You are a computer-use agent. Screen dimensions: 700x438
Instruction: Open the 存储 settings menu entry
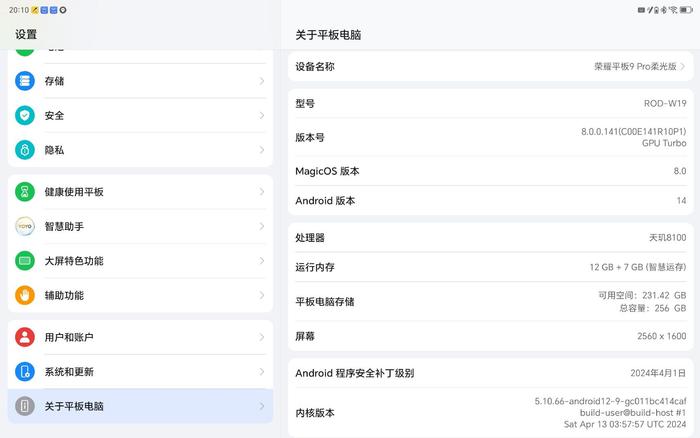point(140,81)
